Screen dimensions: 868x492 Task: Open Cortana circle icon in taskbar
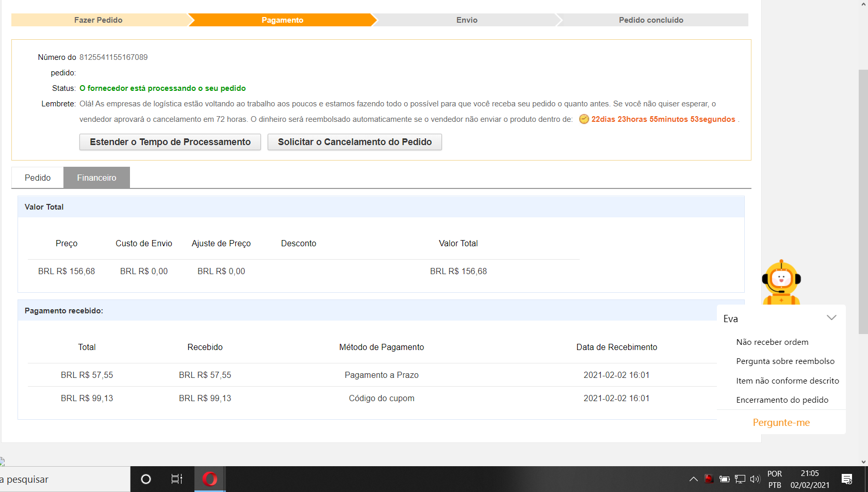(146, 479)
